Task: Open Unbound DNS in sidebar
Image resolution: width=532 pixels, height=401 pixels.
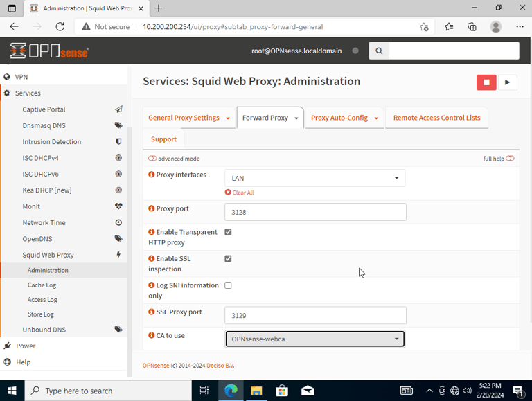Action: (x=44, y=330)
